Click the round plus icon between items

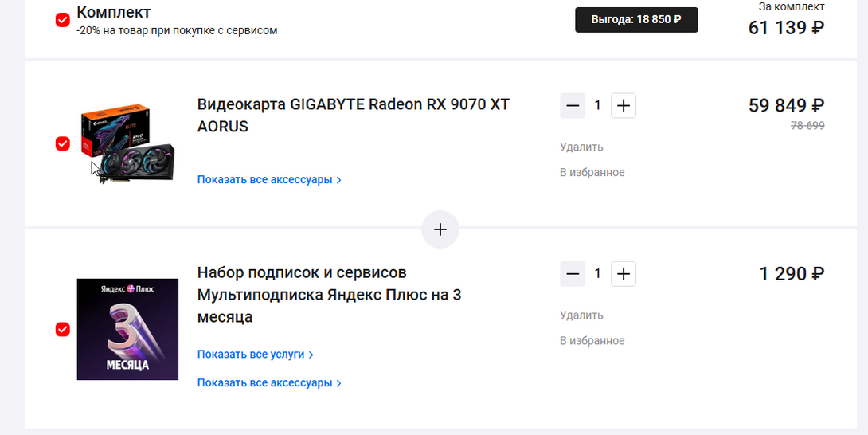[440, 229]
